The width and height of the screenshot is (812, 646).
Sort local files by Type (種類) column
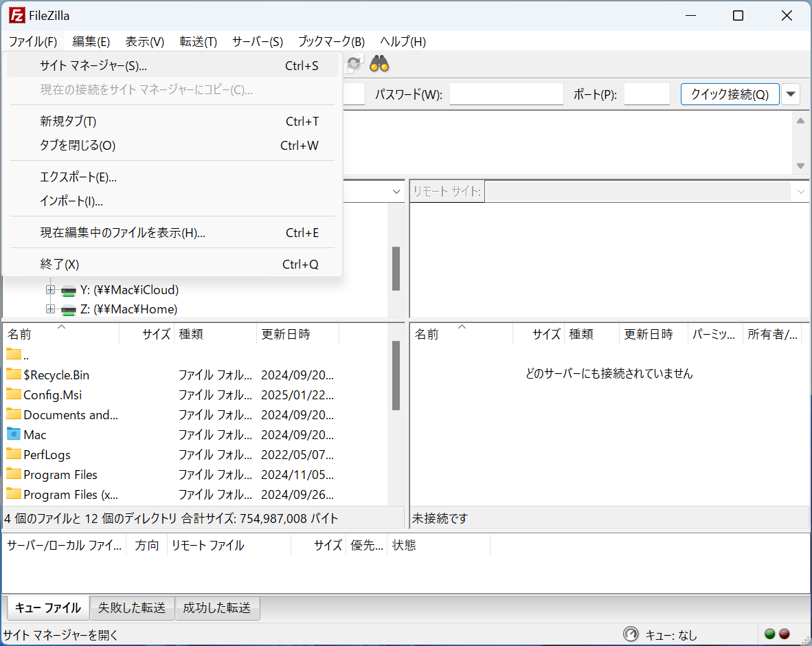coord(216,334)
